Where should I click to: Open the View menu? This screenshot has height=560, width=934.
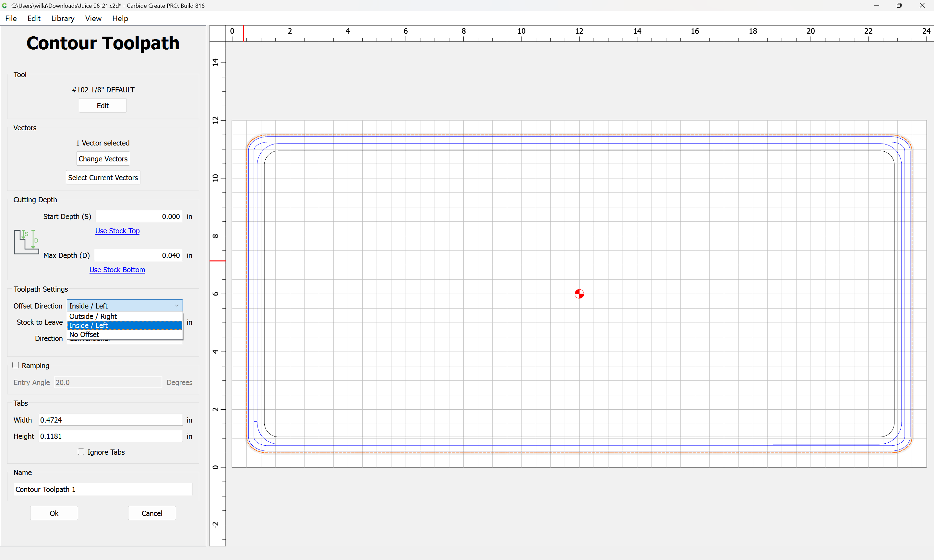point(93,18)
